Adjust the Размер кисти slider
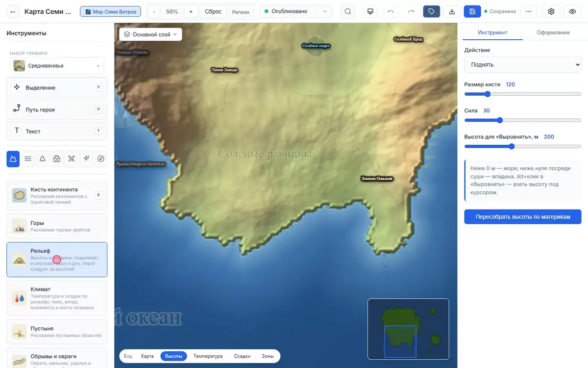This screenshot has width=588, height=368. 523,94
